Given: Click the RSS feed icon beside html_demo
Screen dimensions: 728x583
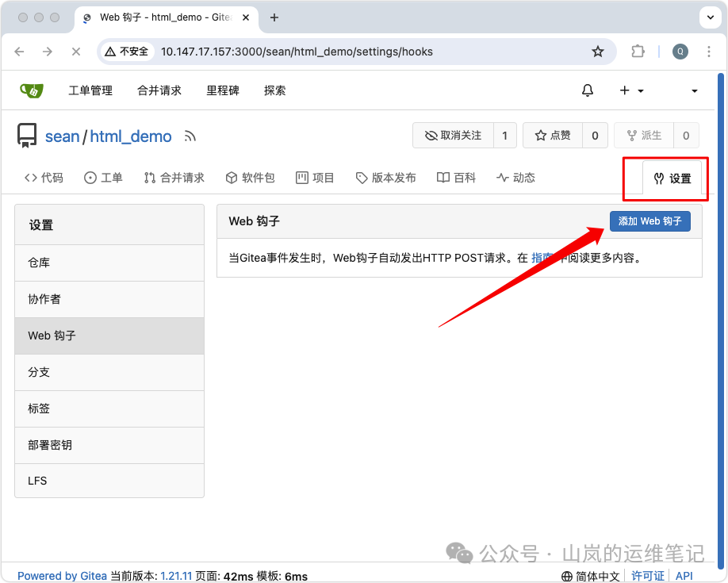Looking at the screenshot, I should (190, 136).
